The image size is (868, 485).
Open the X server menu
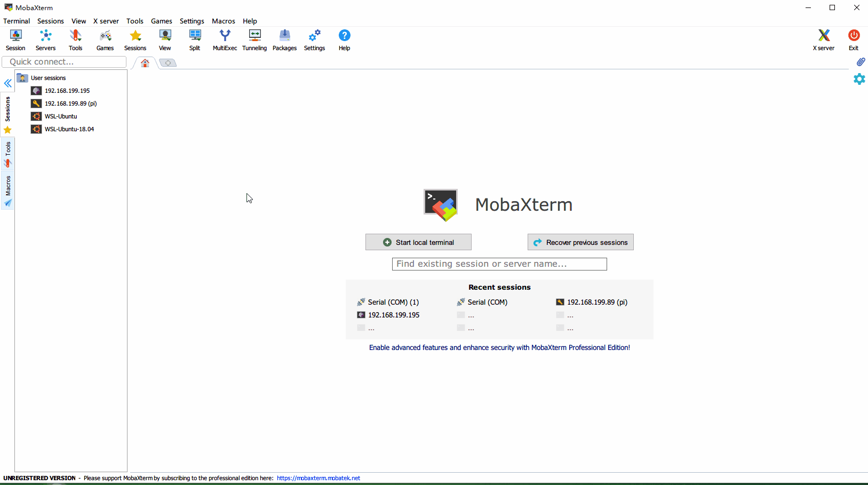pyautogui.click(x=106, y=21)
